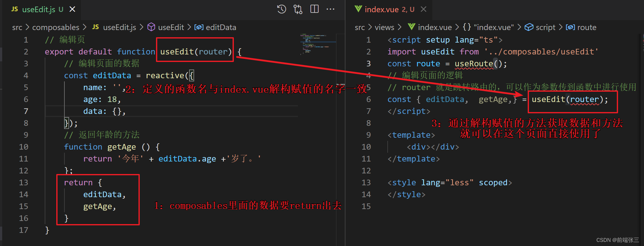644x246 pixels.
Task: Switch to the index.vue tab
Action: (x=389, y=9)
